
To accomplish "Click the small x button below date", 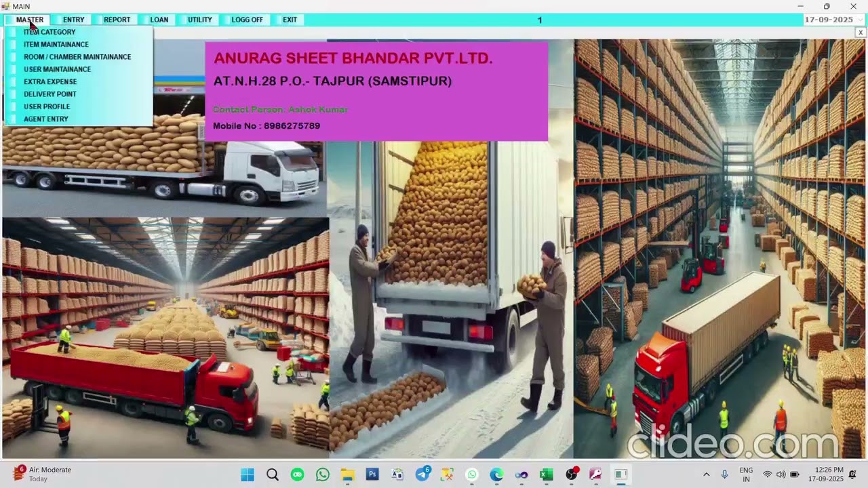I will click(x=861, y=33).
